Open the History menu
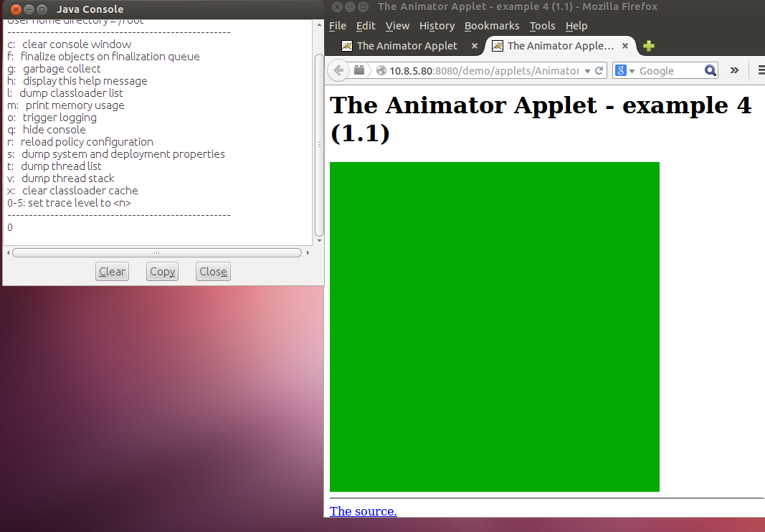 pyautogui.click(x=437, y=26)
